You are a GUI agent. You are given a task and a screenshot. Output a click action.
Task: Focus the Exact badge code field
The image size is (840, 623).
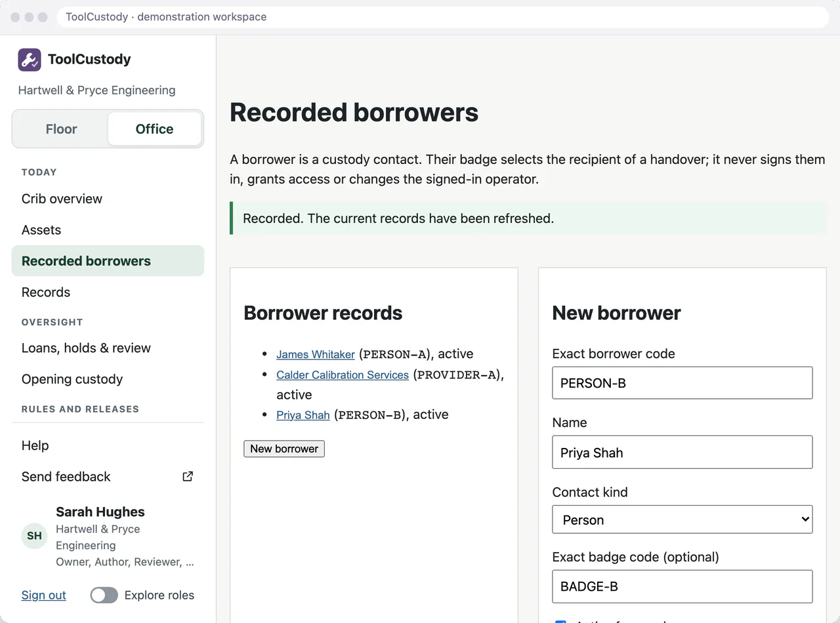pos(682,586)
